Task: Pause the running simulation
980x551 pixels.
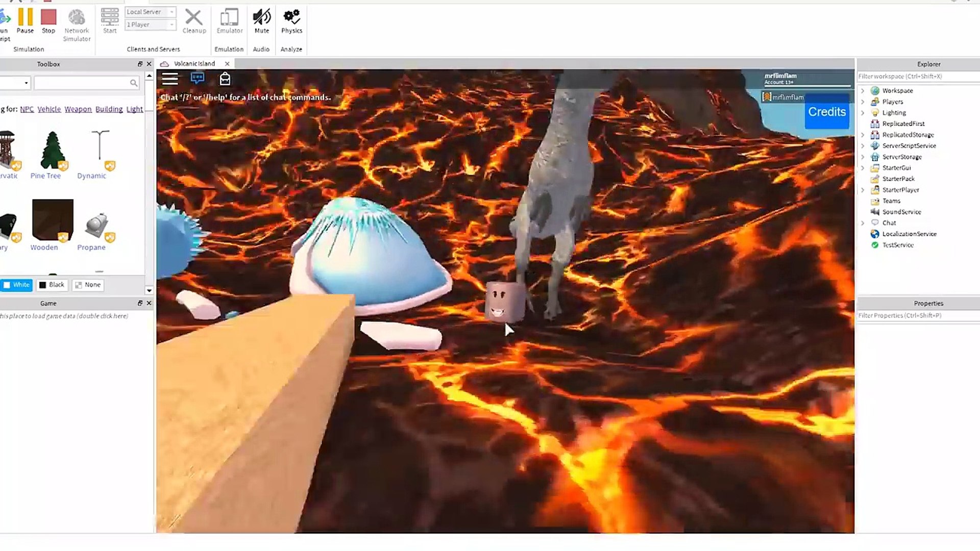Action: [x=25, y=21]
